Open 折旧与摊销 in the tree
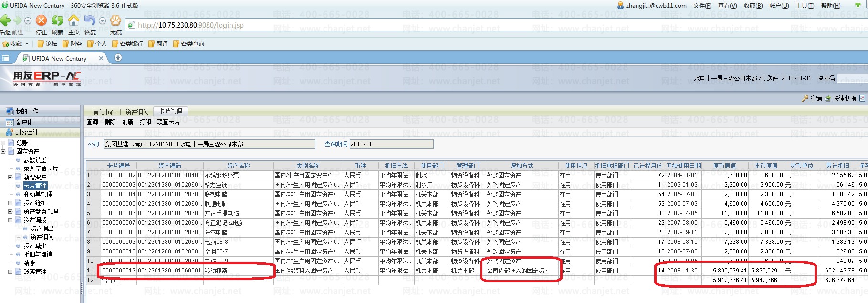This screenshot has height=303, width=868. click(38, 254)
